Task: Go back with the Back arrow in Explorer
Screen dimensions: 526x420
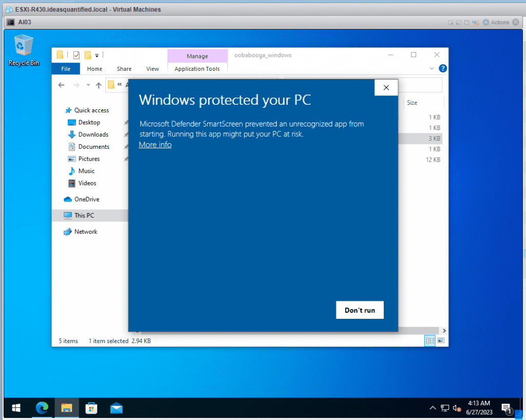Action: tap(61, 85)
